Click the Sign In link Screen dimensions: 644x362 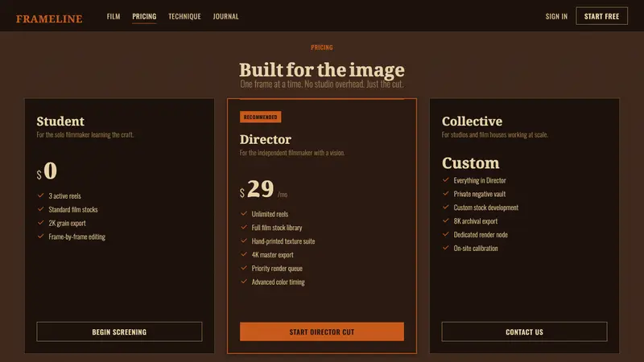[556, 16]
